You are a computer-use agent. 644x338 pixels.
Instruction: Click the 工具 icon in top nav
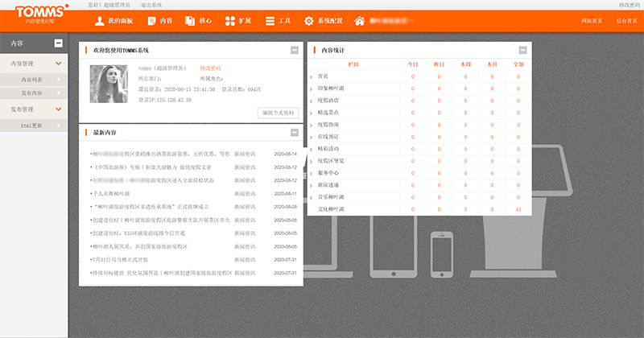pos(270,21)
